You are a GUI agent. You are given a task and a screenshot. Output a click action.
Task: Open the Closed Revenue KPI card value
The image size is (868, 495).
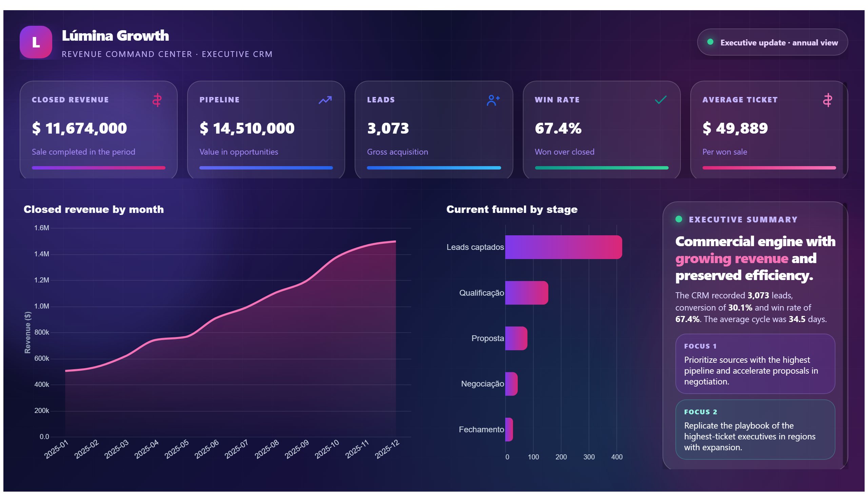pos(79,128)
